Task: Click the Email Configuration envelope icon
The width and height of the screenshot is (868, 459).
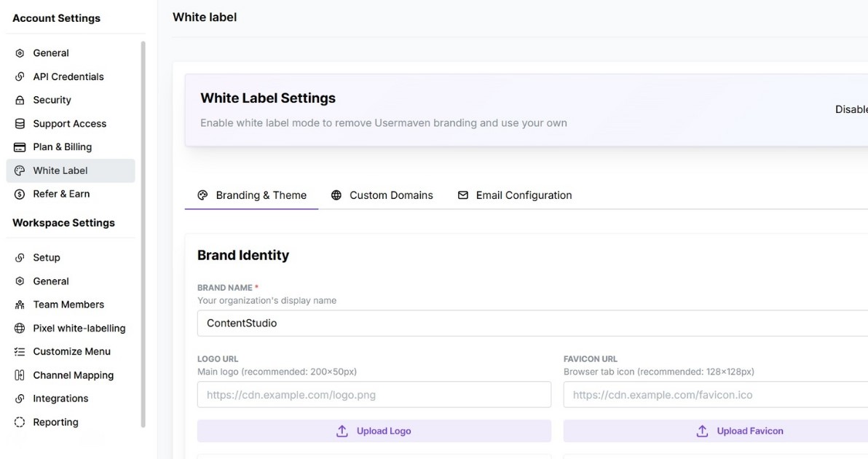Action: (462, 195)
